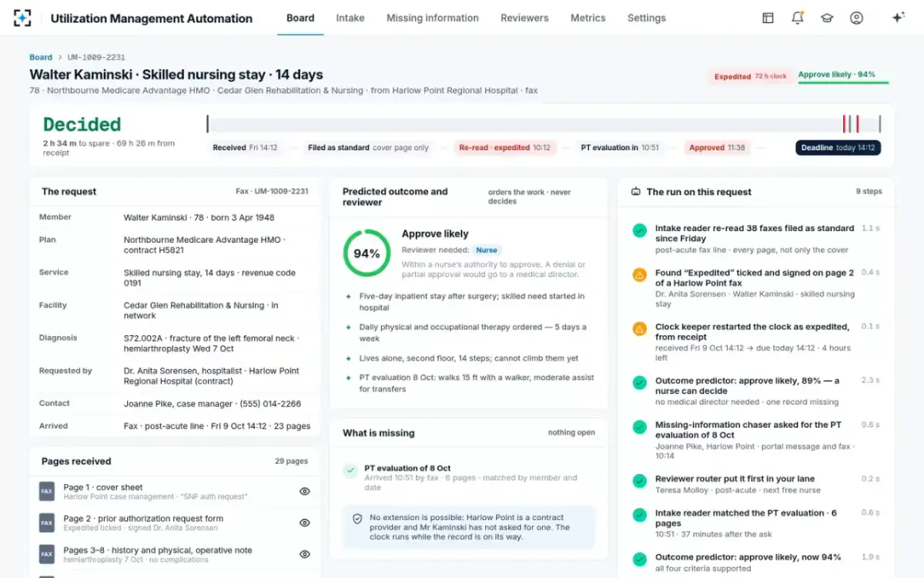Click shield icon in 'No extension is possible' note
The height and width of the screenshot is (578, 924).
[357, 519]
